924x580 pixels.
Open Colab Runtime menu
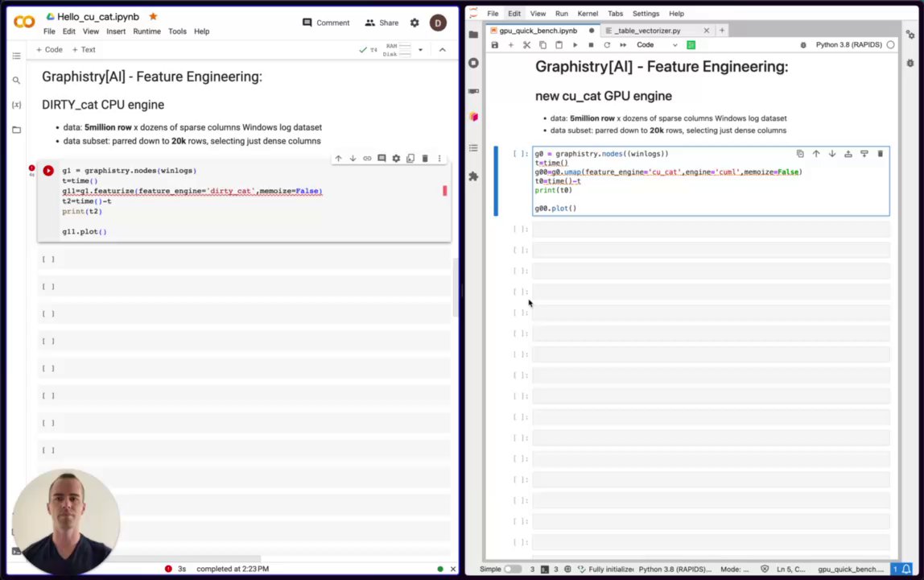[x=146, y=31]
